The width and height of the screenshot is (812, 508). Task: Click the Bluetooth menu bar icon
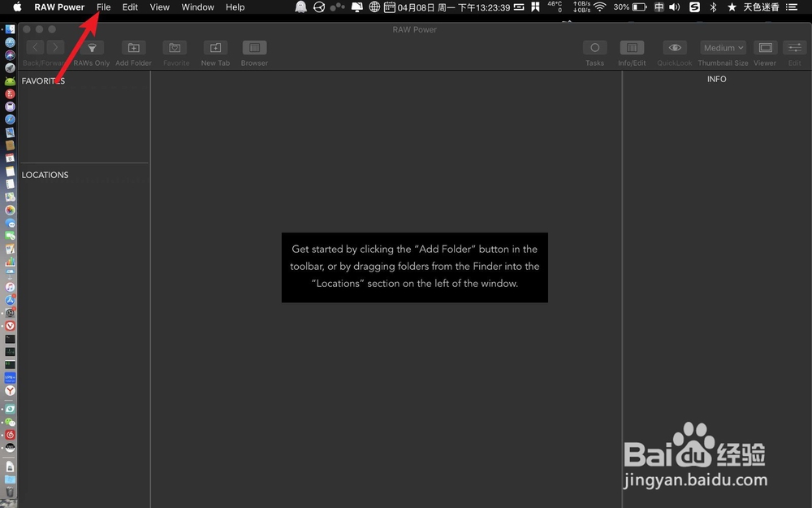[x=713, y=7]
